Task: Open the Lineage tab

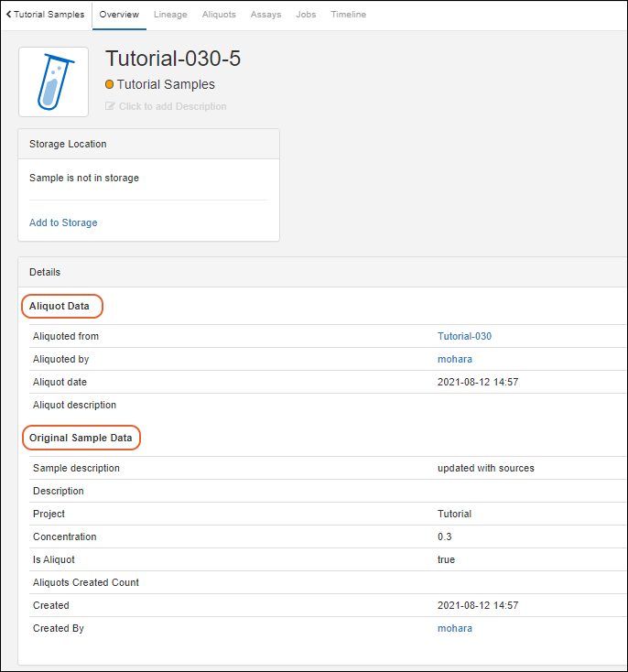Action: 170,15
